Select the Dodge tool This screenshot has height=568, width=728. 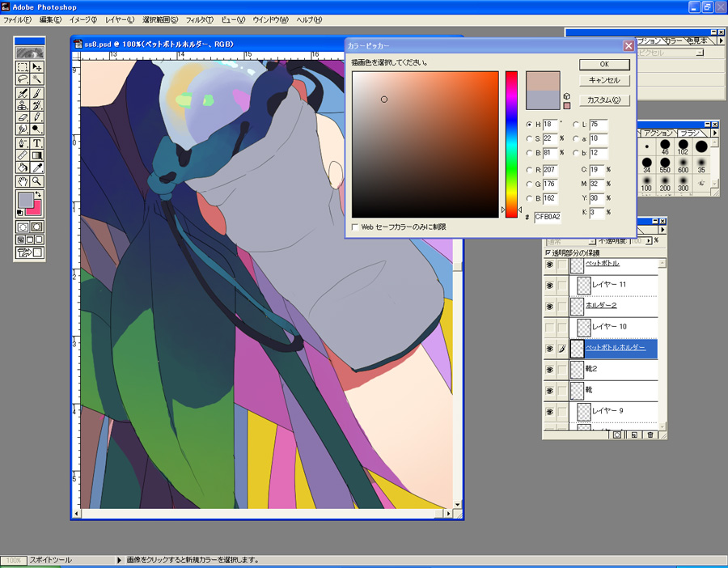point(36,129)
